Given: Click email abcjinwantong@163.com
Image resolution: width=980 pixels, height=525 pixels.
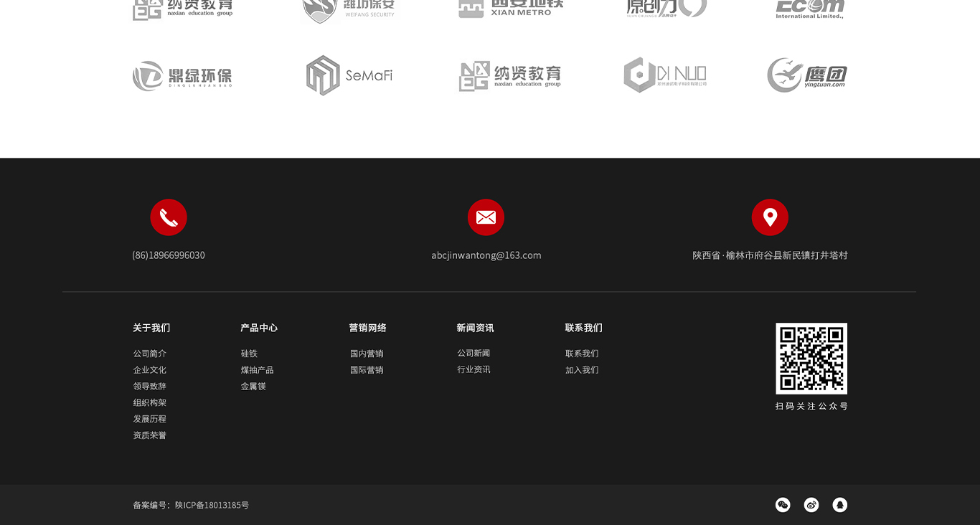Looking at the screenshot, I should pos(486,255).
